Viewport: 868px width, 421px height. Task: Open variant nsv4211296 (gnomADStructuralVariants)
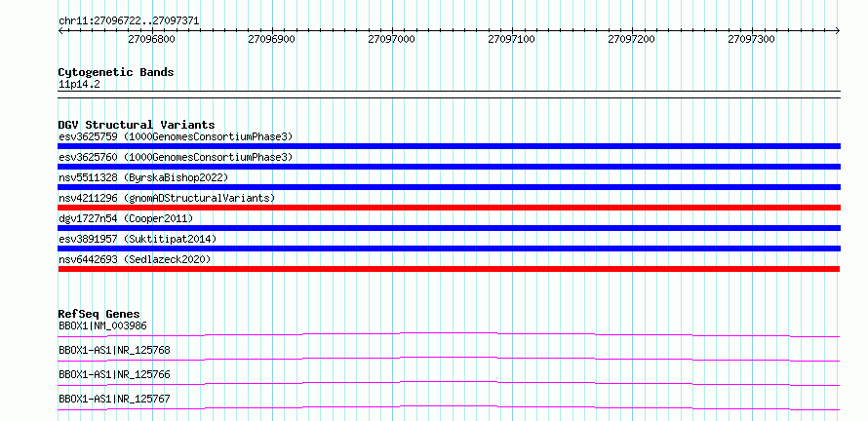pyautogui.click(x=167, y=198)
